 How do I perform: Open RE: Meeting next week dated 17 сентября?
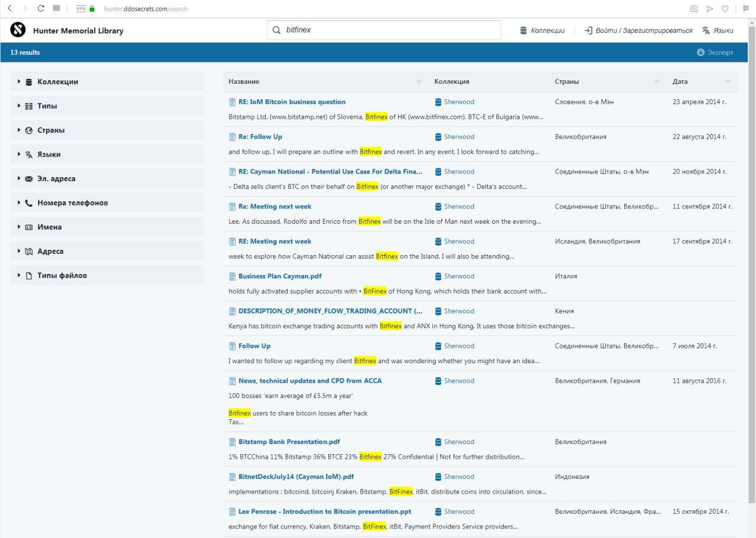[275, 242]
